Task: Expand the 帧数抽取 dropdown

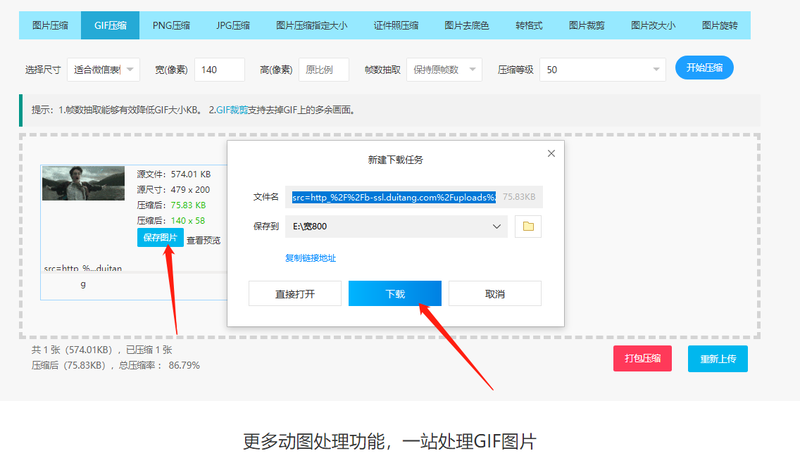Action: 444,69
